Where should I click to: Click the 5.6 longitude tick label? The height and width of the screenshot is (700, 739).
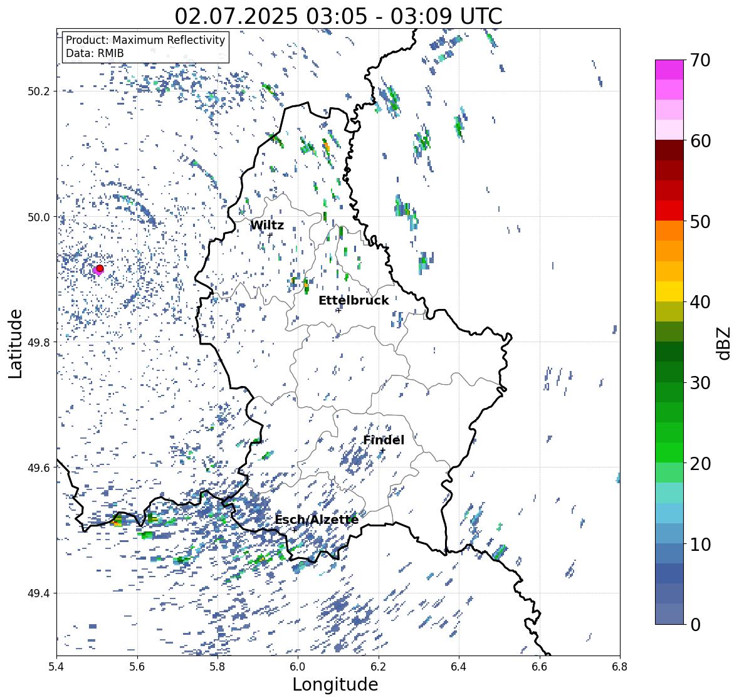pyautogui.click(x=137, y=667)
